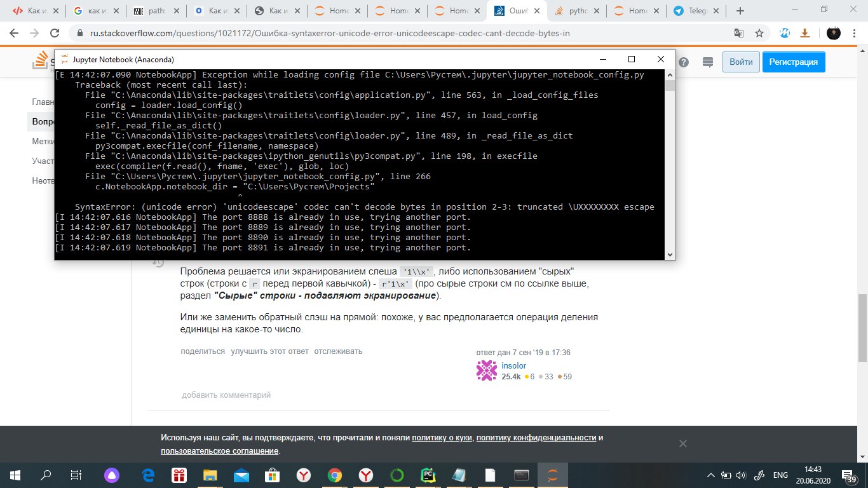Open Windows taskbar search
Image resolution: width=868 pixels, height=488 pixels.
pos(46,475)
